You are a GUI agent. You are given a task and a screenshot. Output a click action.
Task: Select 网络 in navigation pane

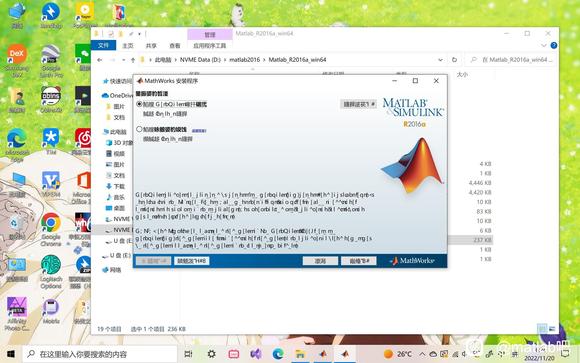pyautogui.click(x=112, y=270)
